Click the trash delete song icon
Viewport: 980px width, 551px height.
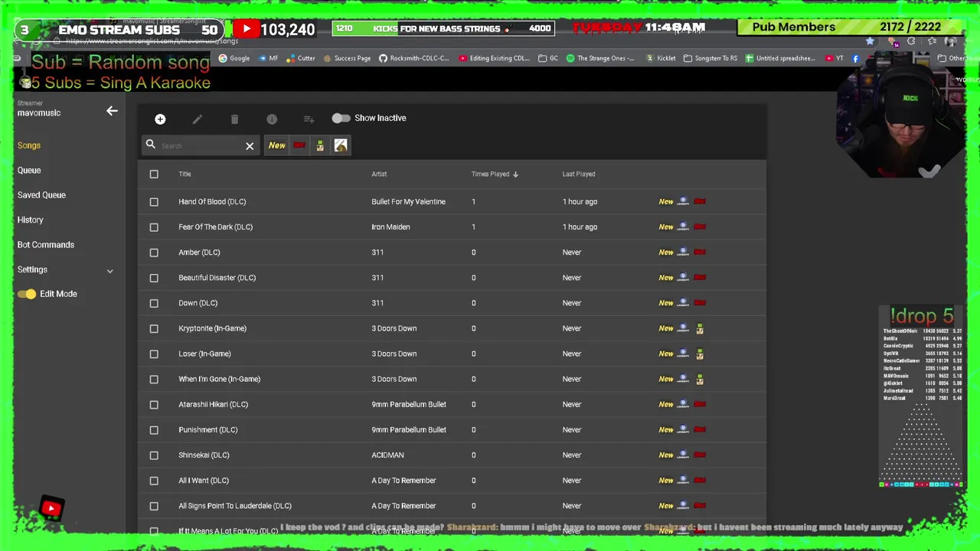pyautogui.click(x=234, y=119)
